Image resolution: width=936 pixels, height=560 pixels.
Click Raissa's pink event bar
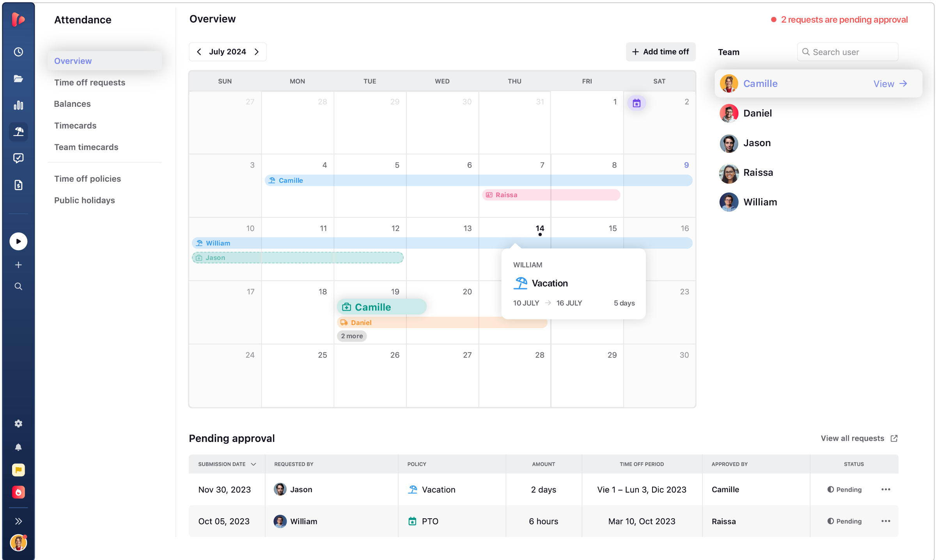tap(551, 195)
